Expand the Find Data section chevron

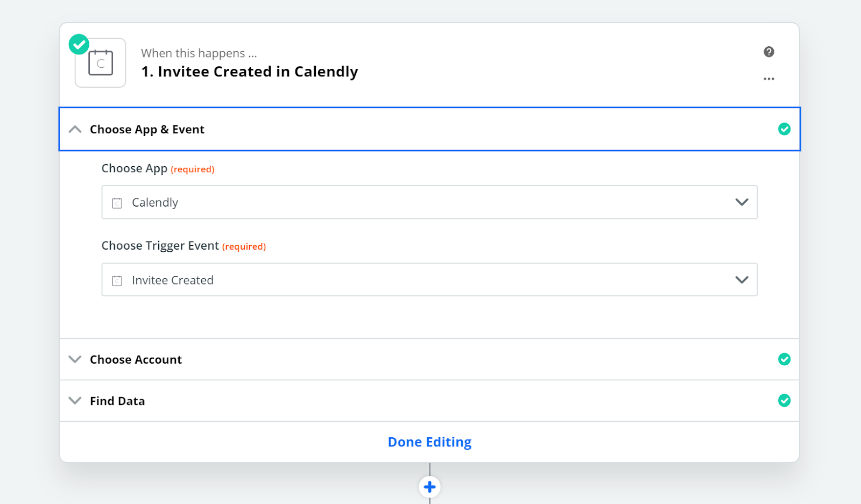[x=75, y=401]
